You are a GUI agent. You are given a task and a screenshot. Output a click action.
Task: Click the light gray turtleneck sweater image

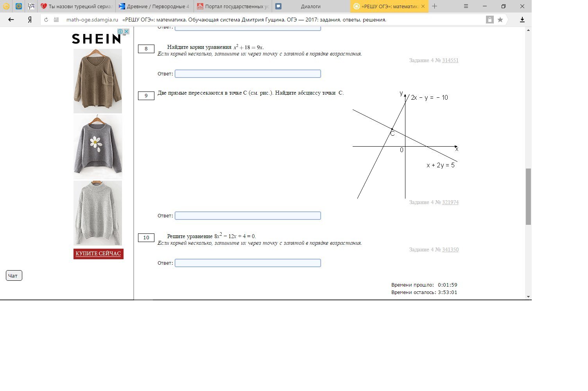98,213
